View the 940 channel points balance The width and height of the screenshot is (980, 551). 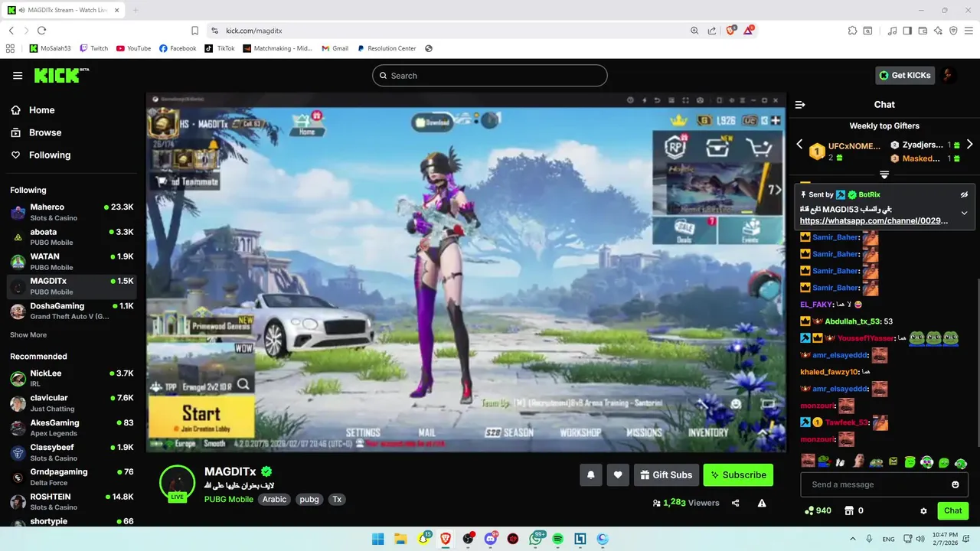click(x=818, y=510)
